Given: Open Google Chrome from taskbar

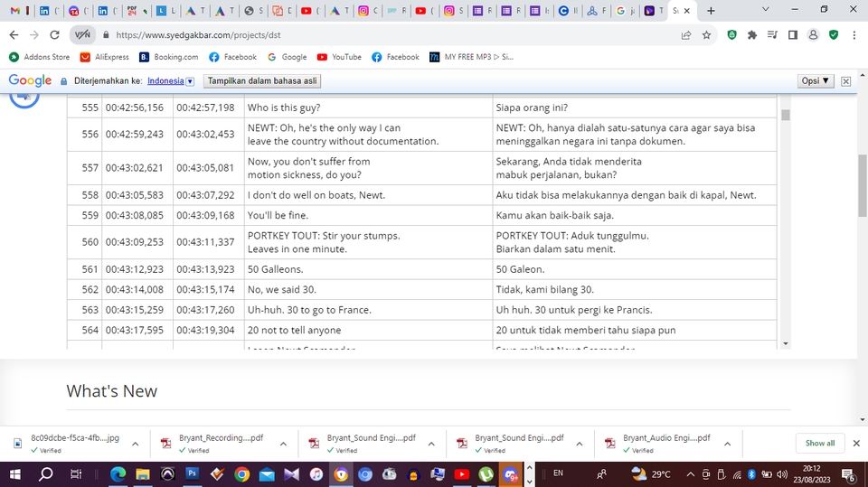Looking at the screenshot, I should point(241,474).
